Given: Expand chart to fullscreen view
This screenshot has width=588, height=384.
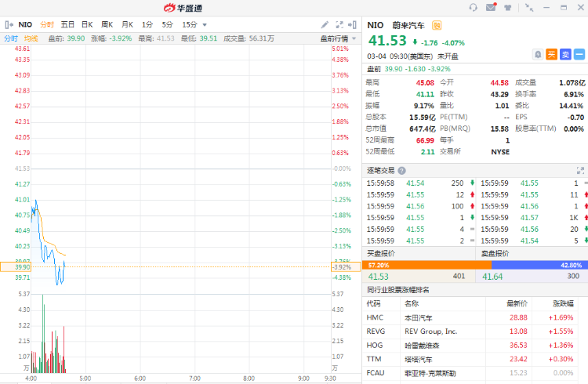Looking at the screenshot, I should point(339,24).
